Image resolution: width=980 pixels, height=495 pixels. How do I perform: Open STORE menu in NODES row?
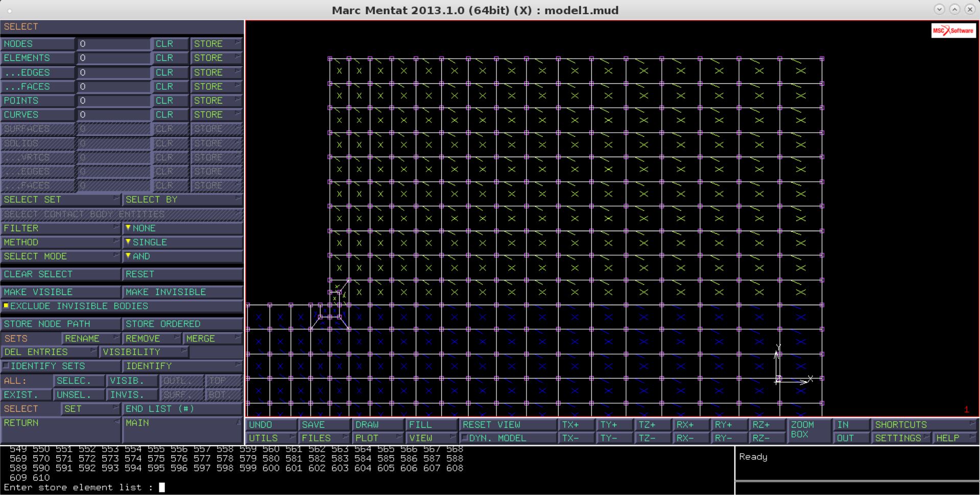[x=216, y=44]
